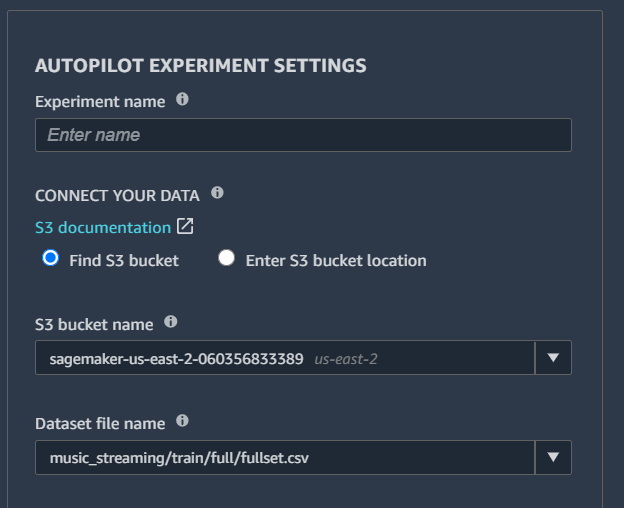Open the sagemaker-us-east-2-060356833389 bucket selector
The width and height of the screenshot is (624, 508).
click(285, 358)
